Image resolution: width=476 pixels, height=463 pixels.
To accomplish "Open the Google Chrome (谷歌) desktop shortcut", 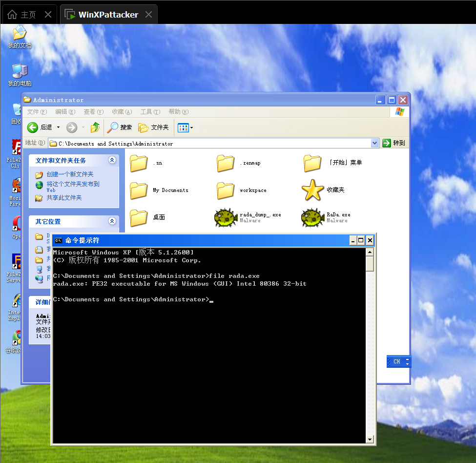I will pyautogui.click(x=14, y=342).
